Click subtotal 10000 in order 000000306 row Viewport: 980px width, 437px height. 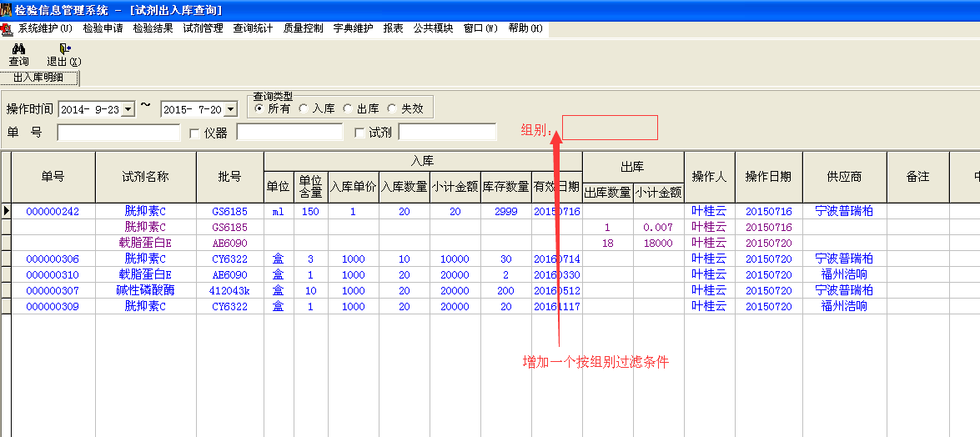tap(455, 259)
